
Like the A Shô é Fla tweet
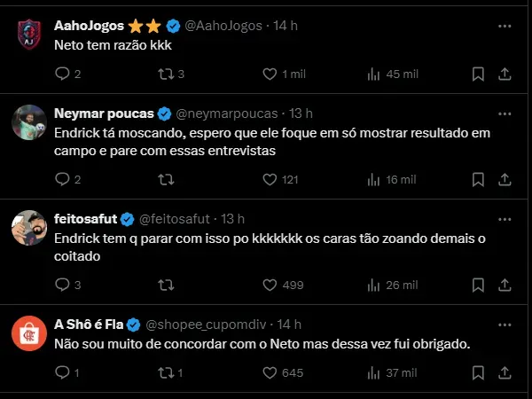(270, 374)
